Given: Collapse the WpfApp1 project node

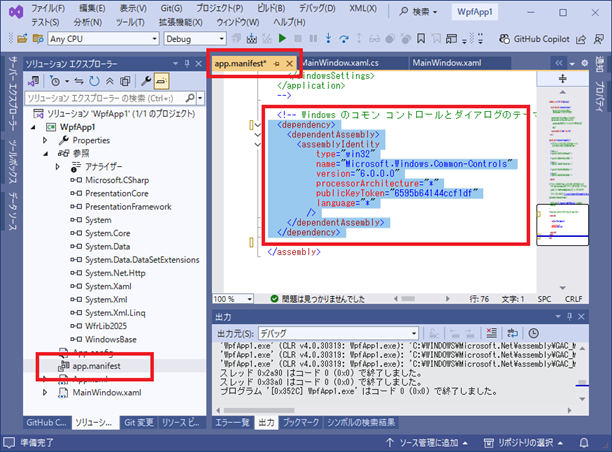Looking at the screenshot, I should [x=33, y=127].
